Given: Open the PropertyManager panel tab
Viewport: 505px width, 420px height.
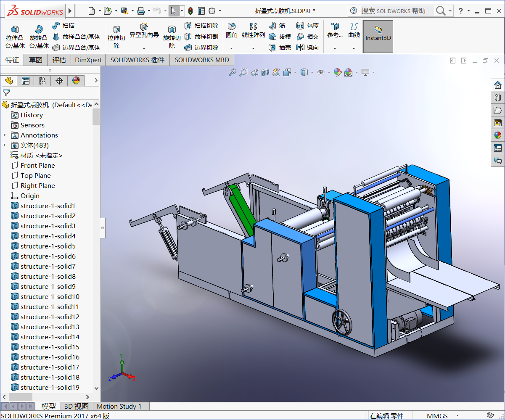Looking at the screenshot, I should click(26, 81).
